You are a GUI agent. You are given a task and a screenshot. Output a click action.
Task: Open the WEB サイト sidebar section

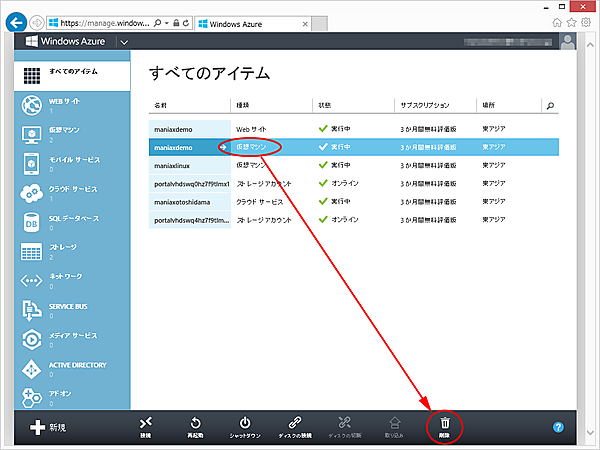click(65, 104)
